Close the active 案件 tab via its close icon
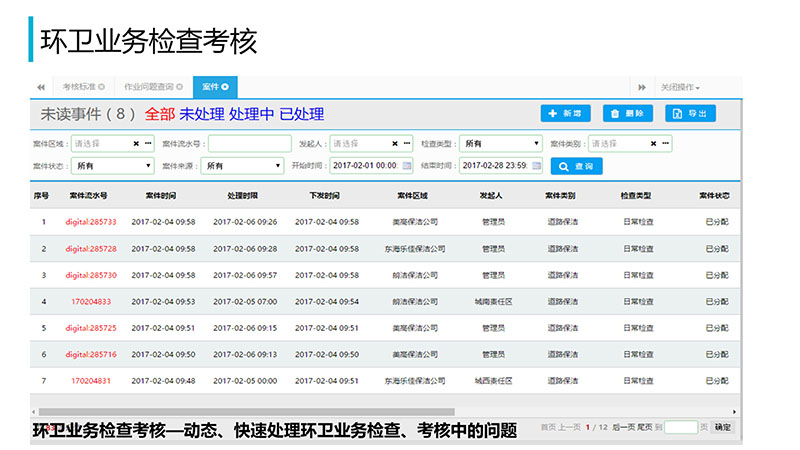The image size is (800, 450). pos(225,87)
